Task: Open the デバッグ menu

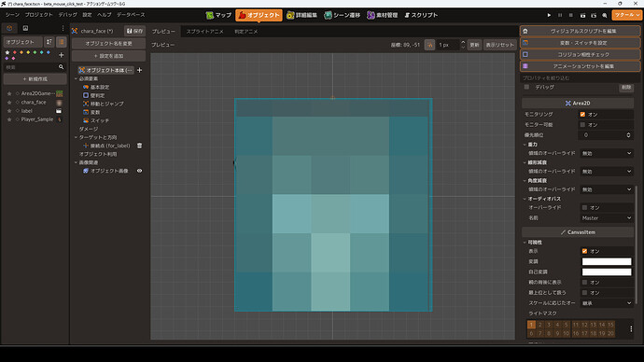Action: point(68,15)
